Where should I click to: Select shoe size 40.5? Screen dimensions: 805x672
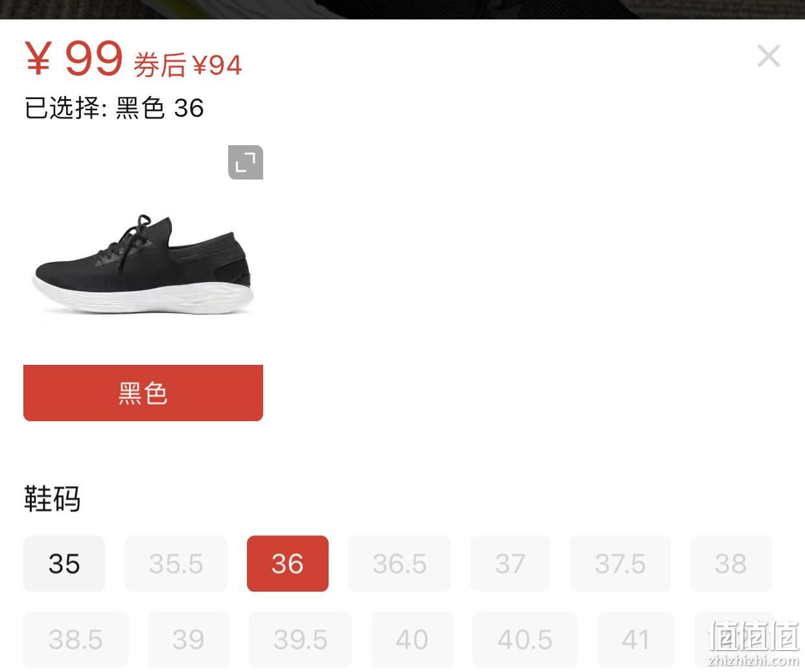click(x=525, y=640)
